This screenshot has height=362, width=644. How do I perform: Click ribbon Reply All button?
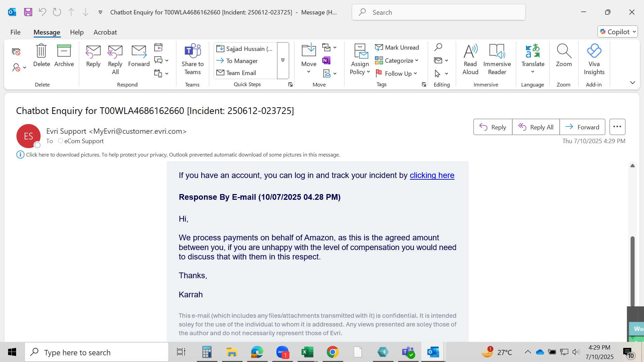point(115,60)
